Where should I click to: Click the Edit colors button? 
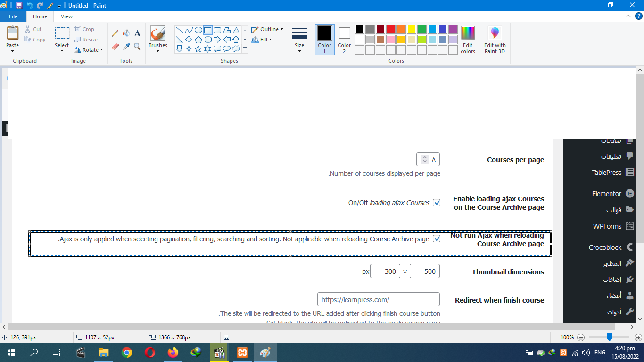click(x=468, y=40)
